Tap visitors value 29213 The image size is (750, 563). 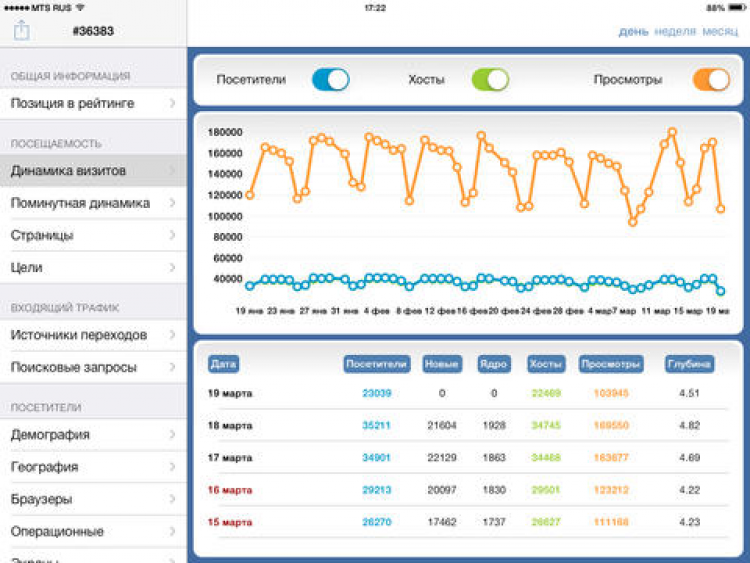(x=377, y=490)
